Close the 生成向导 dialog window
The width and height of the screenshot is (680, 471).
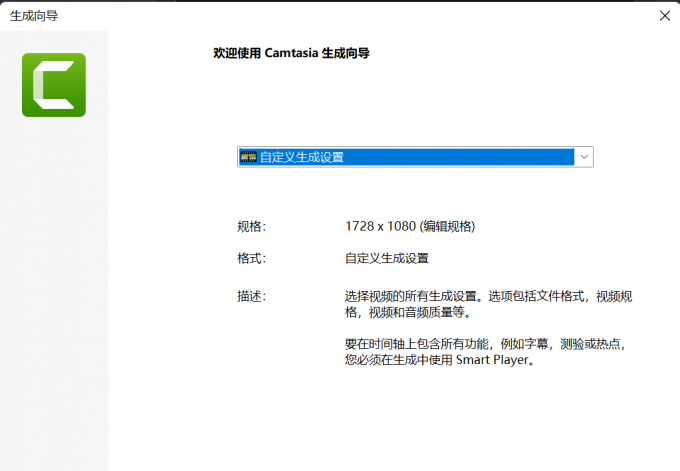click(664, 16)
